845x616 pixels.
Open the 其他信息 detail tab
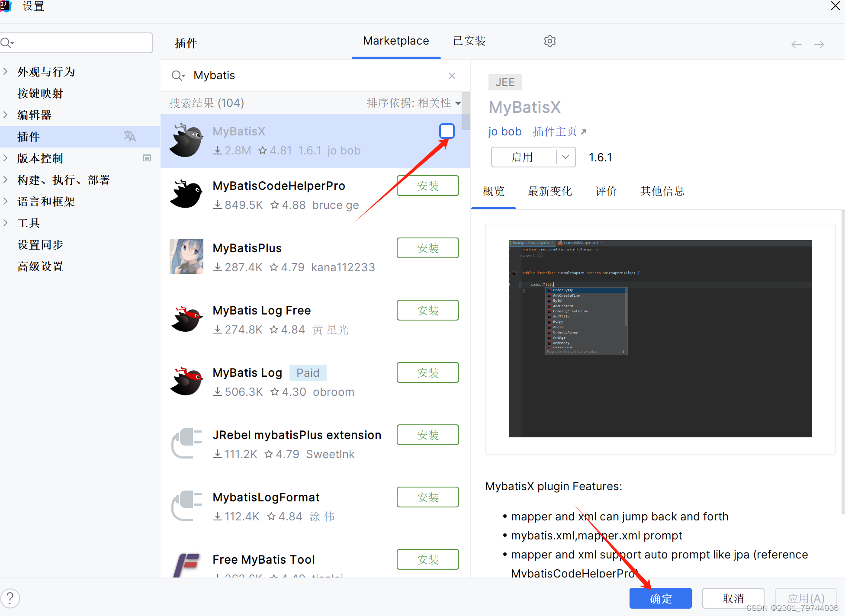[662, 191]
